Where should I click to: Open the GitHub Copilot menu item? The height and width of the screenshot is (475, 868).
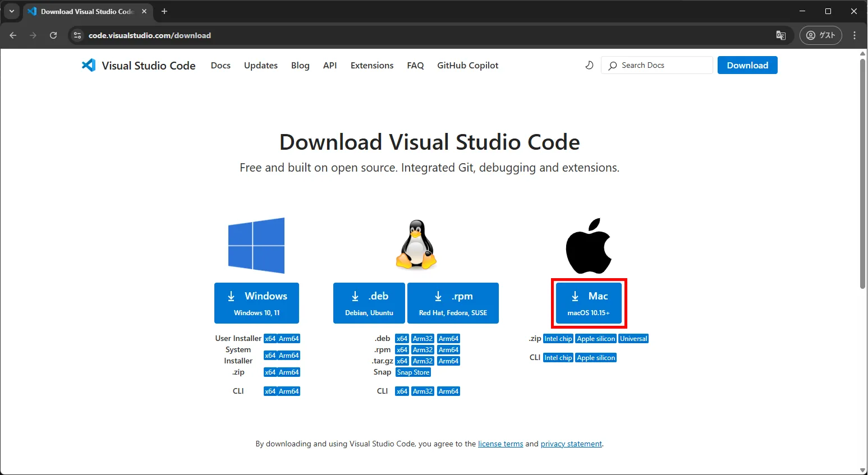[468, 65]
